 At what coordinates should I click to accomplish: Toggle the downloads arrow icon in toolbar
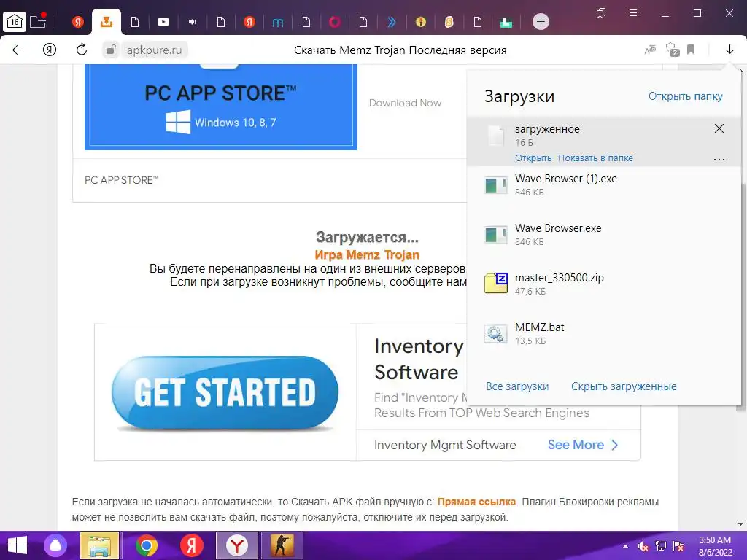coord(729,50)
